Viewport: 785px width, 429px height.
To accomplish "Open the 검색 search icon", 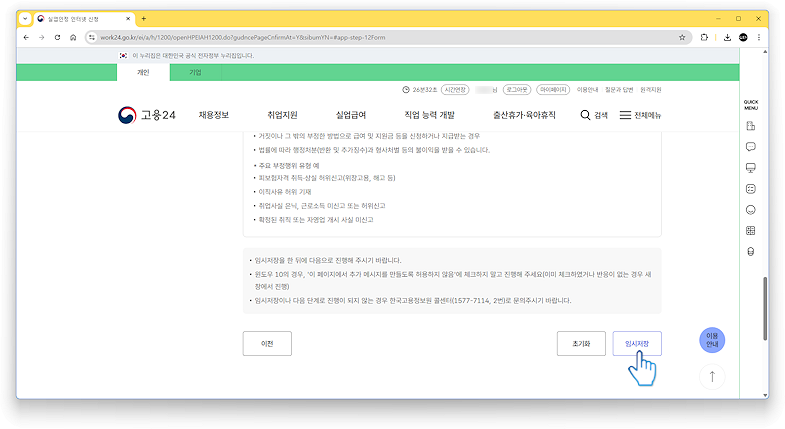I will click(594, 115).
